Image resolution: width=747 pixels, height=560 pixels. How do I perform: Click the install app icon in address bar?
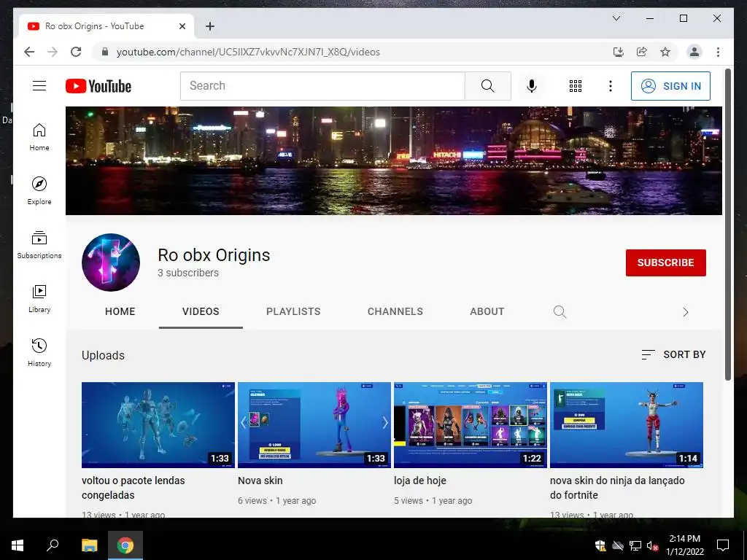pyautogui.click(x=619, y=52)
